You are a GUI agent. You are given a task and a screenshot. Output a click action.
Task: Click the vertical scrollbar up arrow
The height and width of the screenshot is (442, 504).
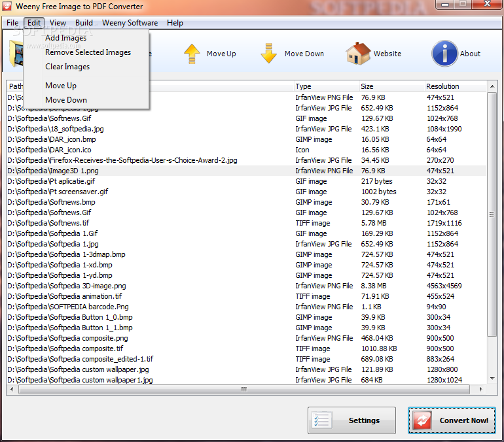[x=492, y=86]
